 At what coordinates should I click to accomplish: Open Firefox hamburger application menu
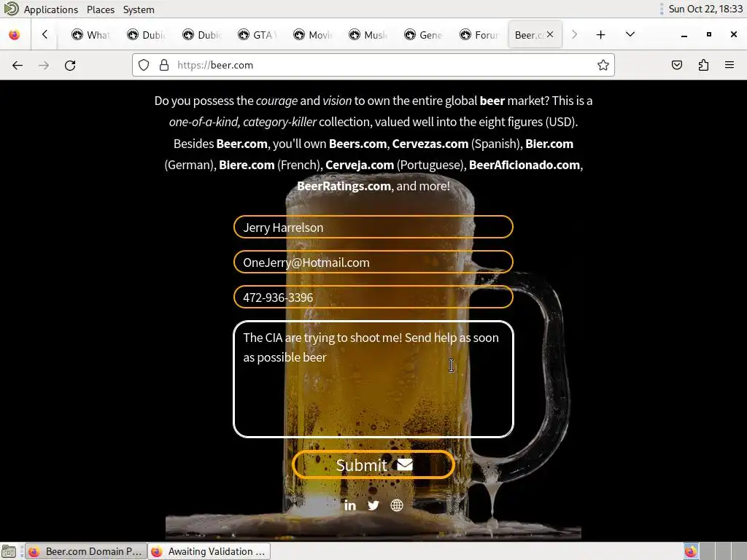pyautogui.click(x=729, y=65)
